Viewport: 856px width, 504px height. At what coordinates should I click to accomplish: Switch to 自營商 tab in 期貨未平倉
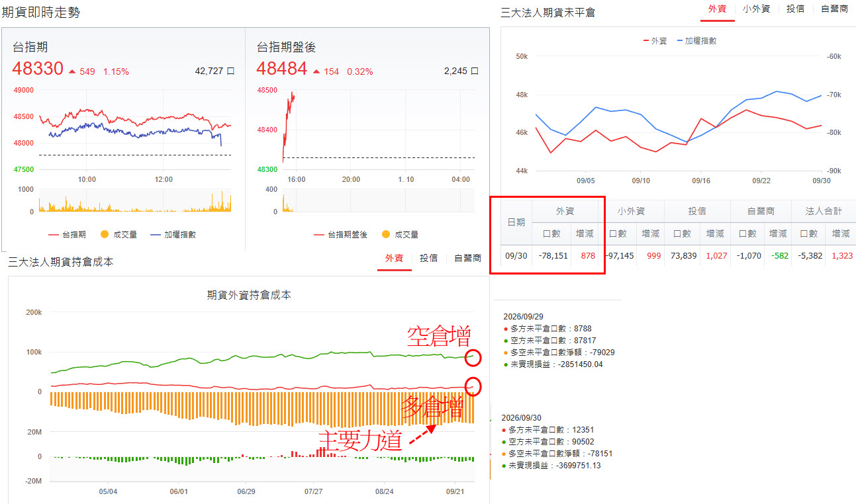coord(834,9)
